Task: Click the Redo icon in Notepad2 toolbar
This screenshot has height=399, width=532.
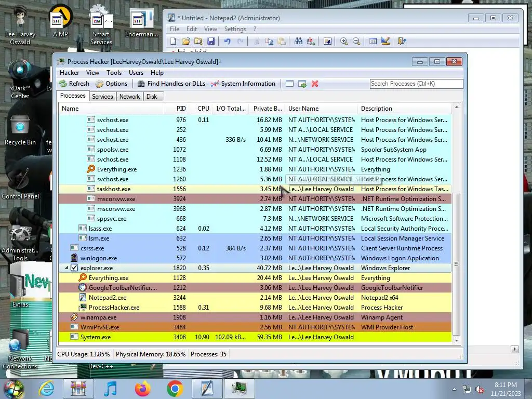Action: click(x=240, y=42)
